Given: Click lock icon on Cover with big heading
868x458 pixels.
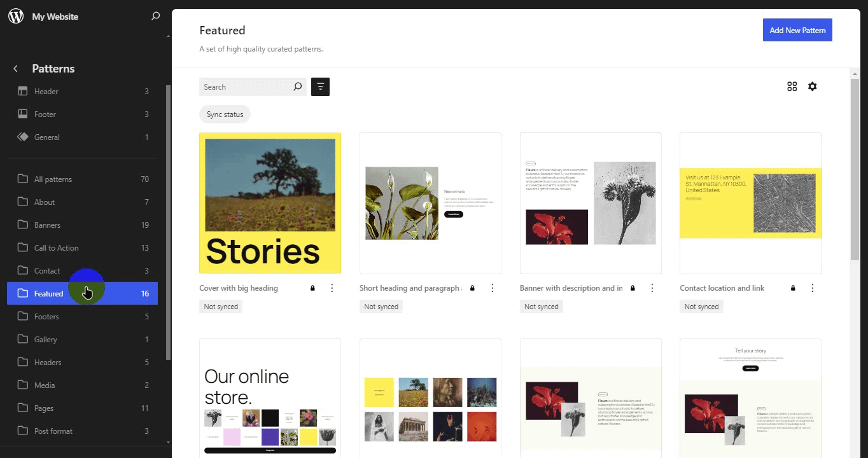Looking at the screenshot, I should (x=312, y=288).
